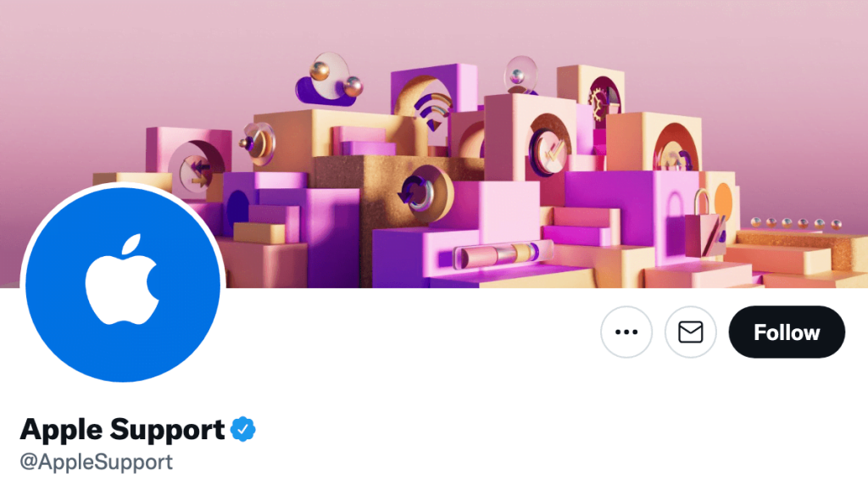Click the row of small spheres on the ledge

pyautogui.click(x=796, y=223)
